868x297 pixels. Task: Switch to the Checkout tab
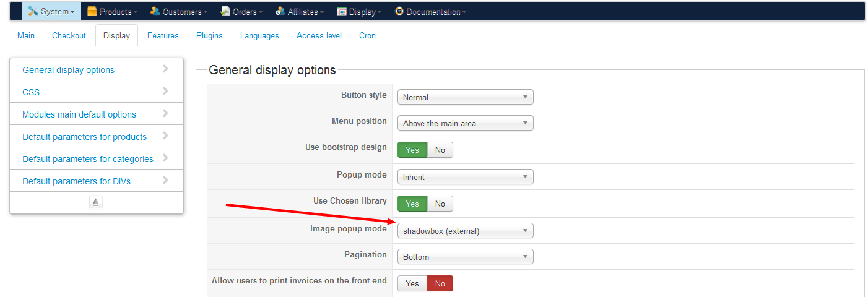pos(69,35)
